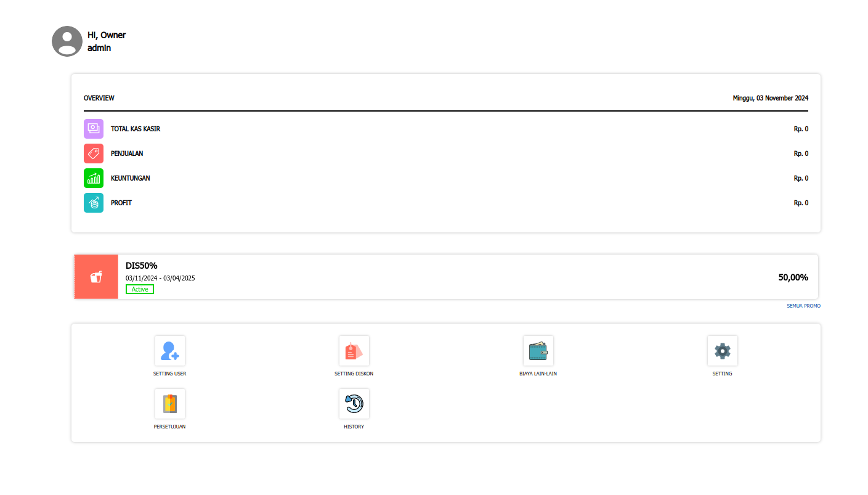The height and width of the screenshot is (495, 868).
Task: Click the Setting Diskon label text
Action: (354, 374)
